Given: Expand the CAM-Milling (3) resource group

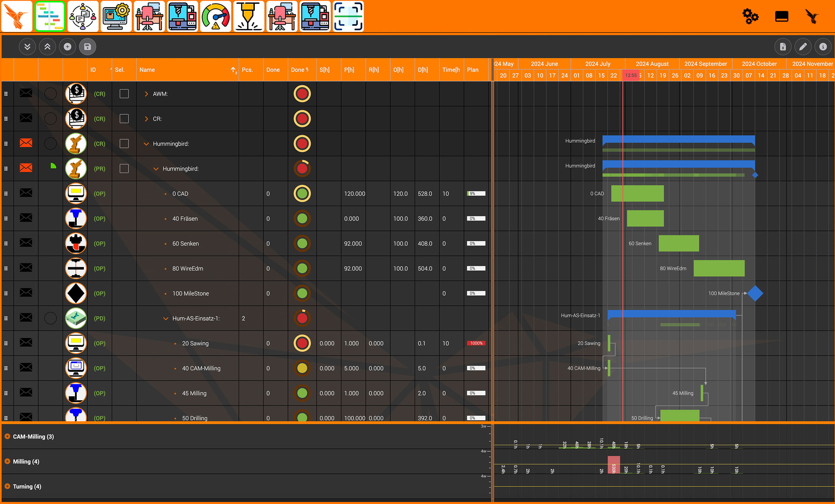Looking at the screenshot, I should click(x=7, y=436).
